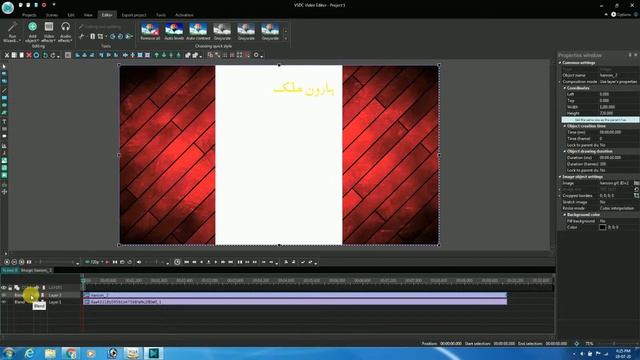
Task: Click the crop icon beside Cropped borders
Action: coord(636,196)
